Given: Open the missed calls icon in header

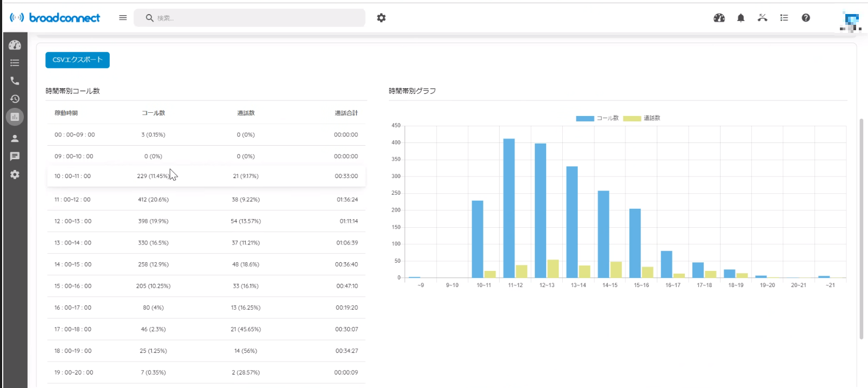Looking at the screenshot, I should coord(762,18).
